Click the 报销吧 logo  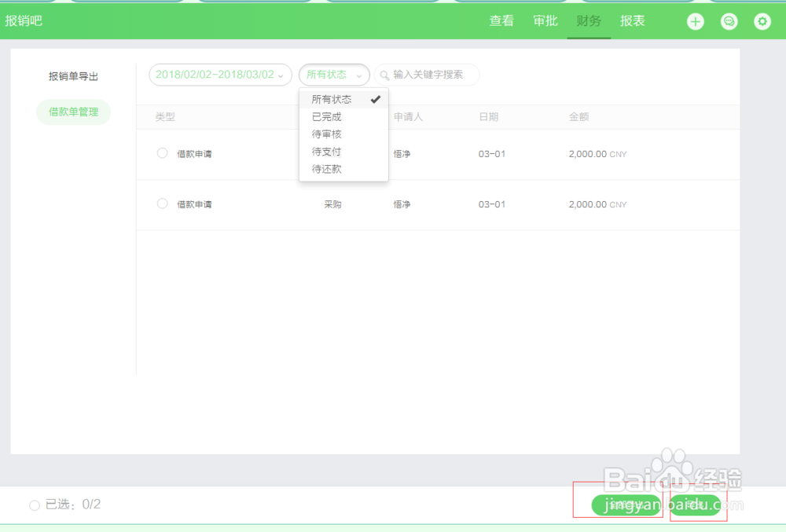[24, 21]
